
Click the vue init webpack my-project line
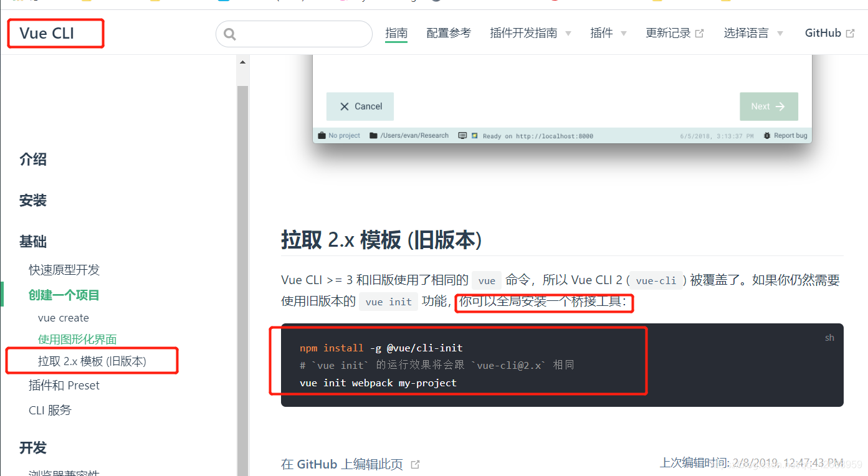[x=378, y=383]
